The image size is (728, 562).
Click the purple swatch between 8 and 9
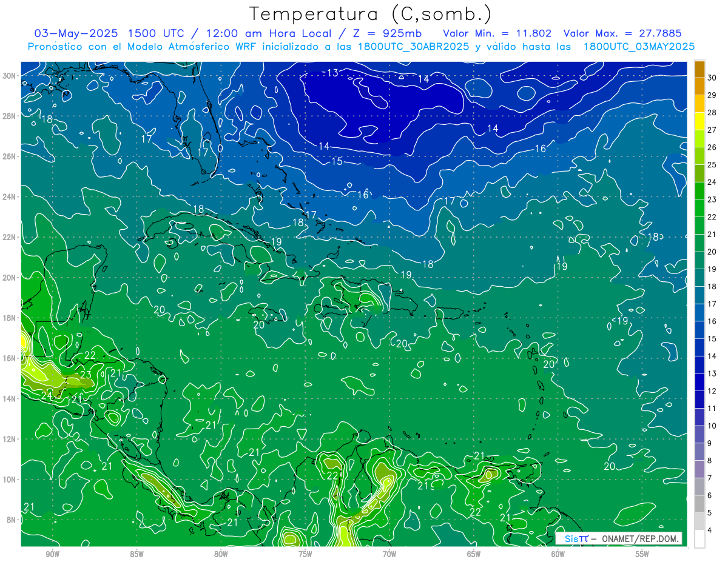(x=699, y=452)
